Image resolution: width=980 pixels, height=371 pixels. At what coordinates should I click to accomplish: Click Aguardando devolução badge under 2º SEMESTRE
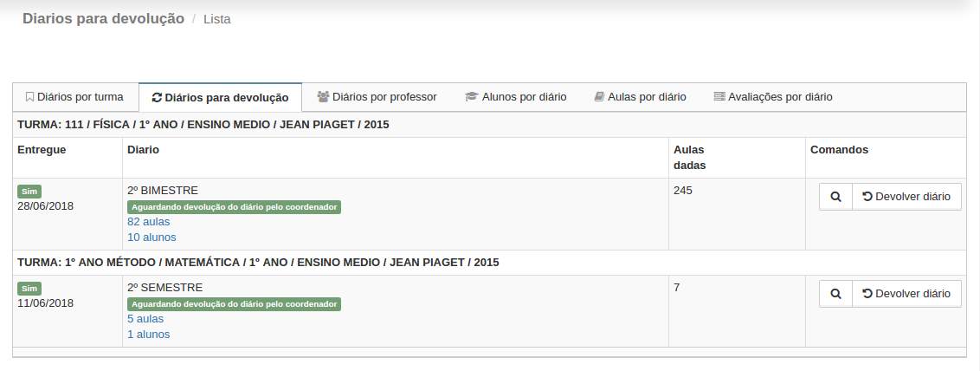point(234,304)
